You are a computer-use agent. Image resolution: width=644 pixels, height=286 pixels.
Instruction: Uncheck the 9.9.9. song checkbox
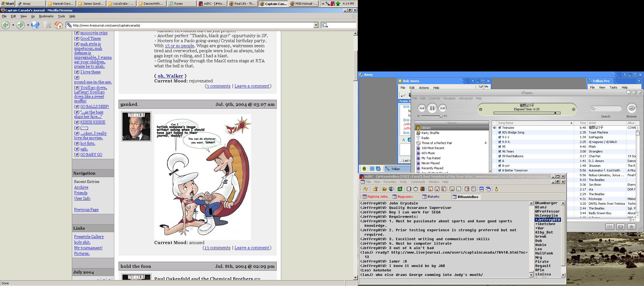[x=499, y=142]
